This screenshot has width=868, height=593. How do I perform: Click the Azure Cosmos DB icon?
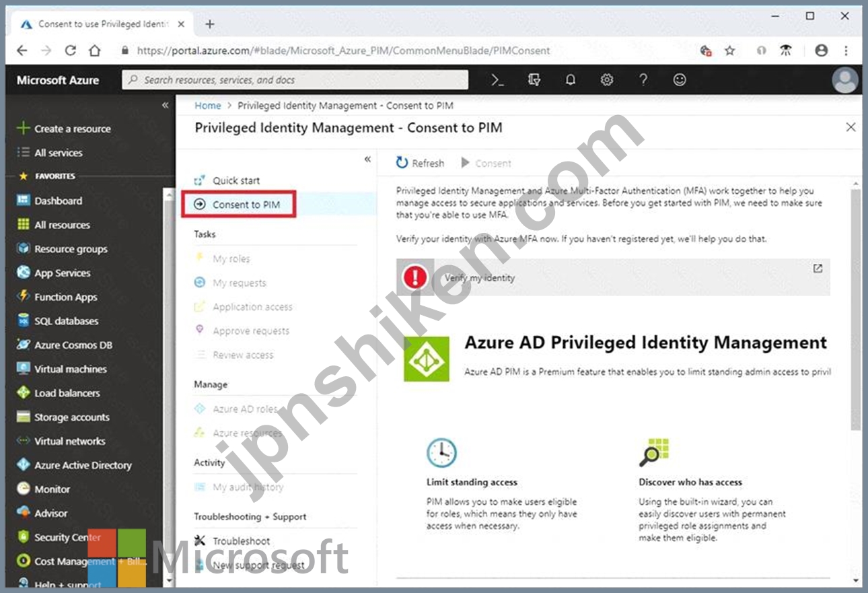pos(24,345)
